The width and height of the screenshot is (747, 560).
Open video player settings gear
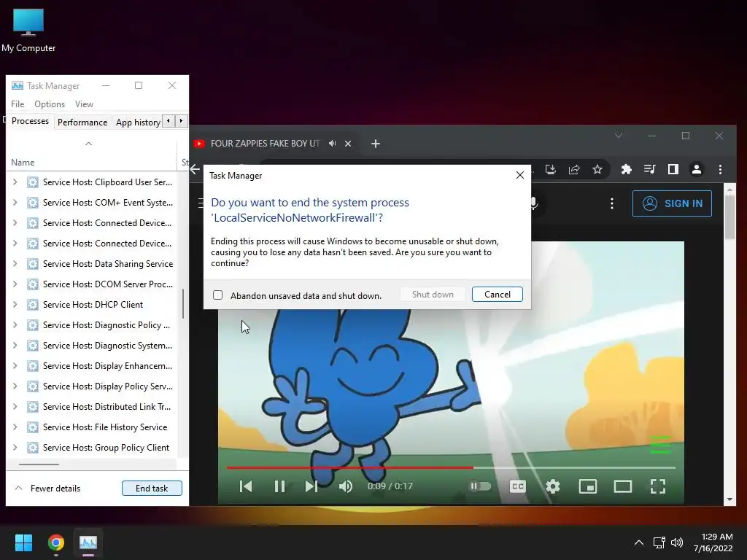553,486
